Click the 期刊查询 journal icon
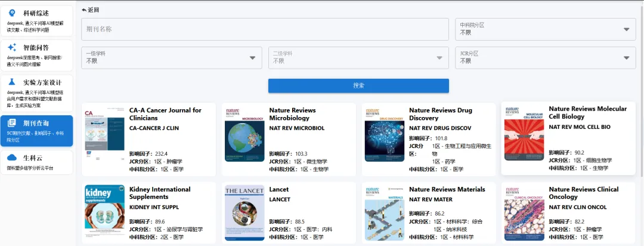 (x=12, y=122)
